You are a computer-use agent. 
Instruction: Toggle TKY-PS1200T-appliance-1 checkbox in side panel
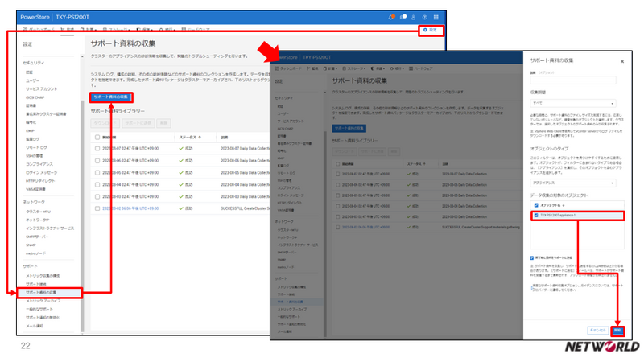point(536,215)
